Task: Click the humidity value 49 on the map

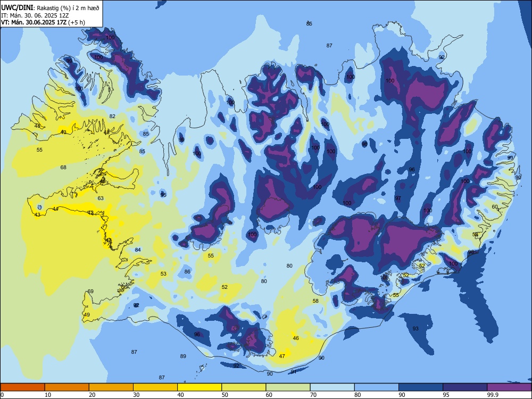Action: coord(87,315)
